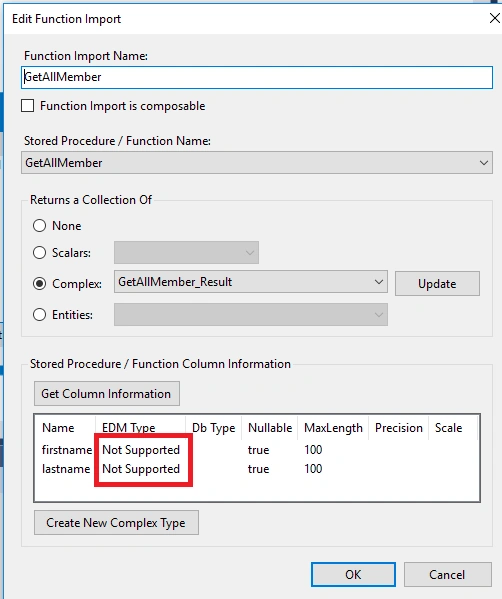Select the Complex radio button
Viewport: 502px width, 599px height.
tap(39, 283)
